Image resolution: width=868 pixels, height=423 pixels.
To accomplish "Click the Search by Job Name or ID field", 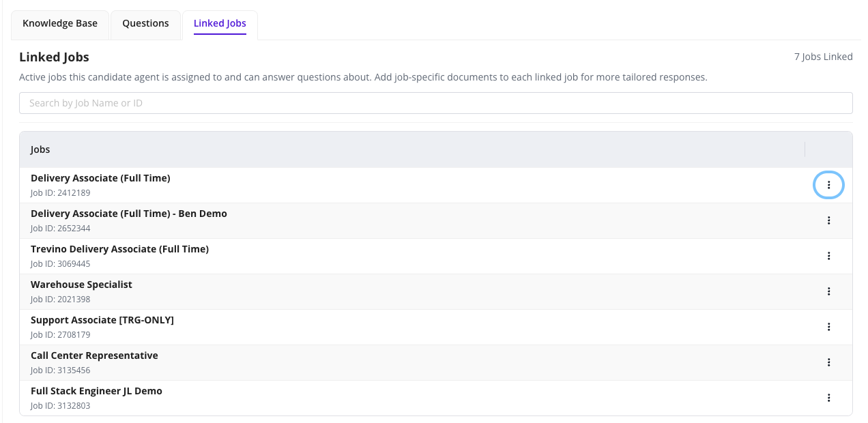I will tap(435, 103).
